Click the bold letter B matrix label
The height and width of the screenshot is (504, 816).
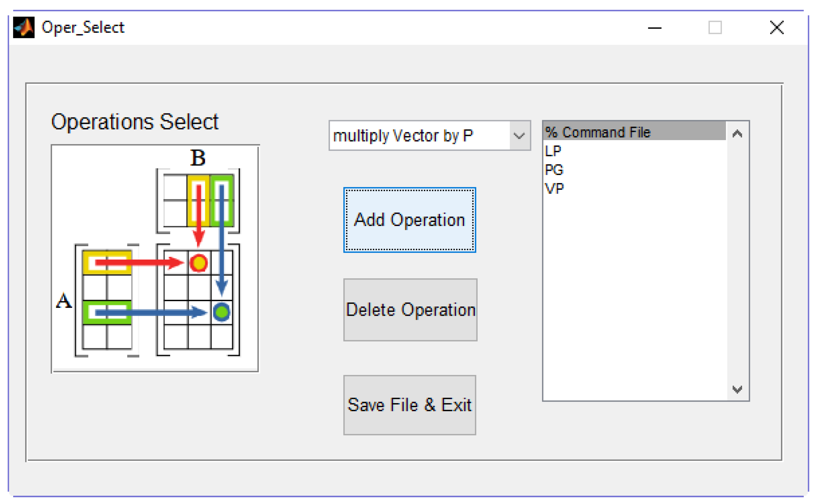pos(198,158)
